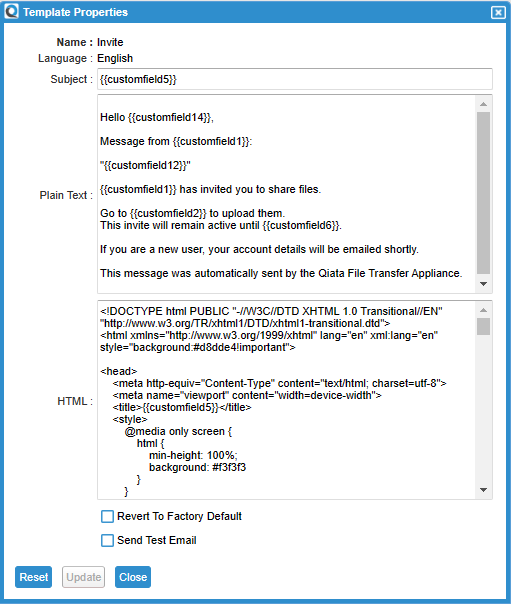
Task: Click HTML scrollbar up arrow
Action: (484, 310)
